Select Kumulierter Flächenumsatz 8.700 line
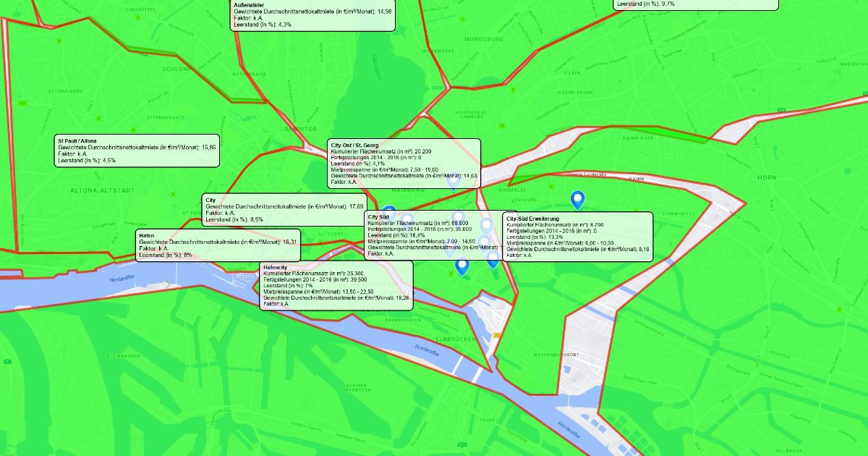Screen dimensions: 868x456 555,225
